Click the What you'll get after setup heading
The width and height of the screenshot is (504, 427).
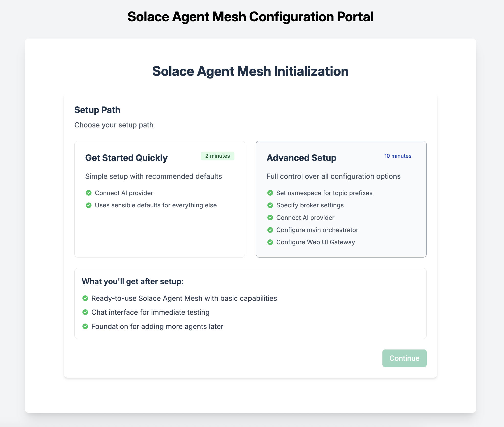coord(133,281)
